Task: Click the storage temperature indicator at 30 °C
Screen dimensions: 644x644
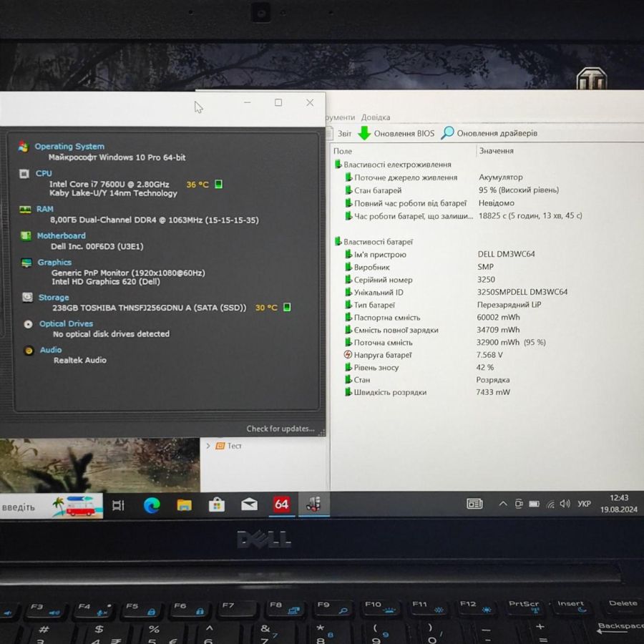Action: point(287,307)
